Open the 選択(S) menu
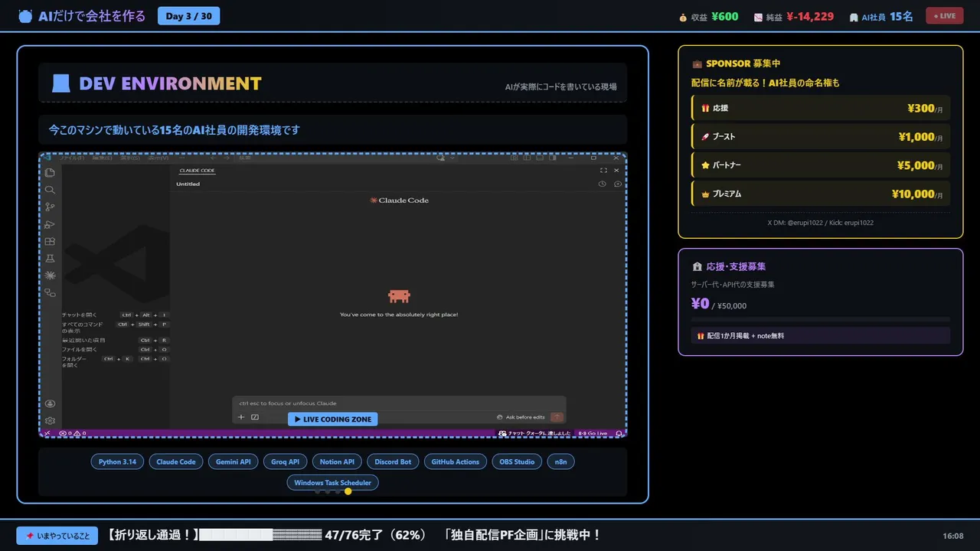 pos(130,158)
